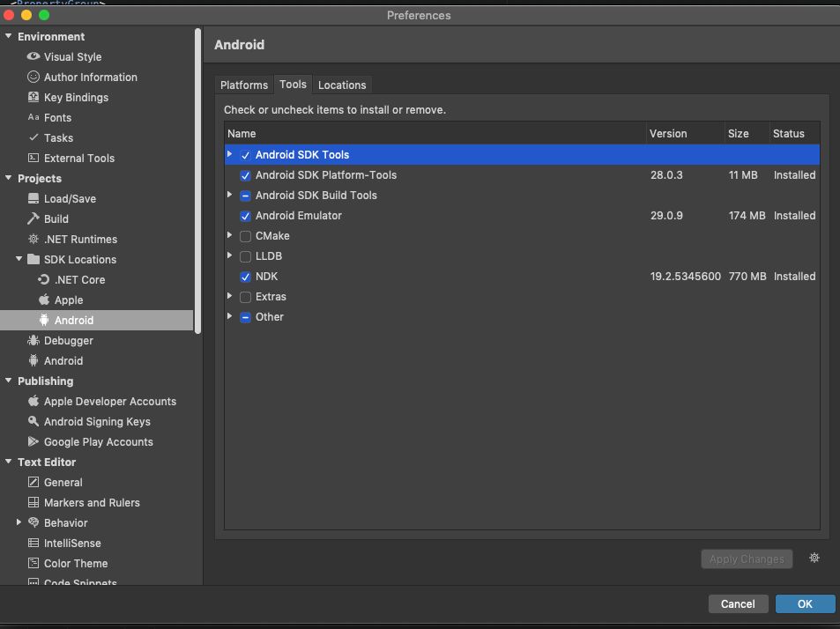Select the Behavior brain icon

tap(33, 522)
